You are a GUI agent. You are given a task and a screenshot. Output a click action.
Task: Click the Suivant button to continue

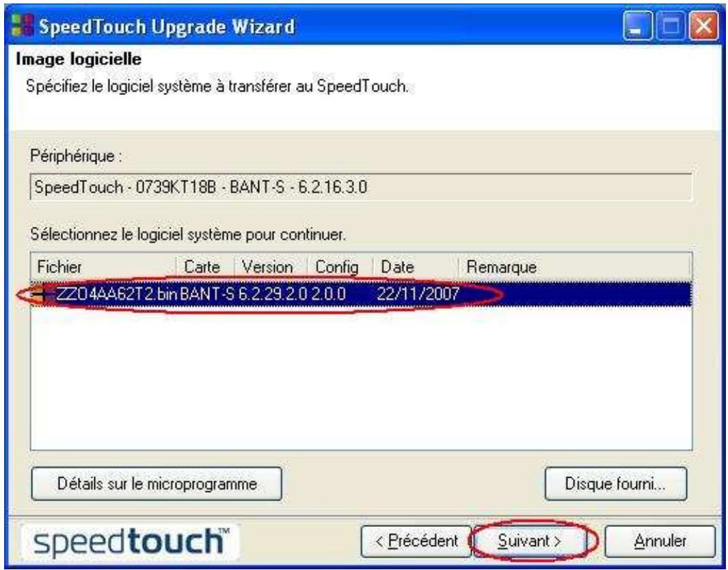pyautogui.click(x=529, y=541)
